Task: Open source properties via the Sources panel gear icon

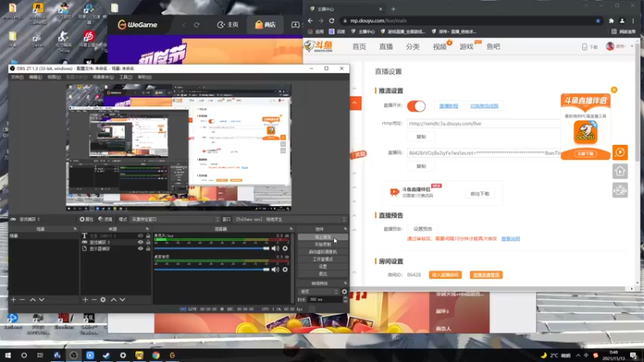Action: point(103,300)
